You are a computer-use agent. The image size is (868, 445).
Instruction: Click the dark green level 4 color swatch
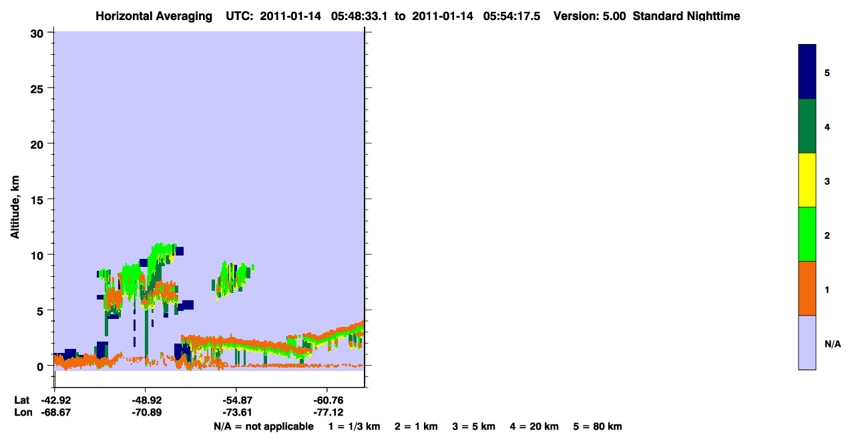point(807,126)
